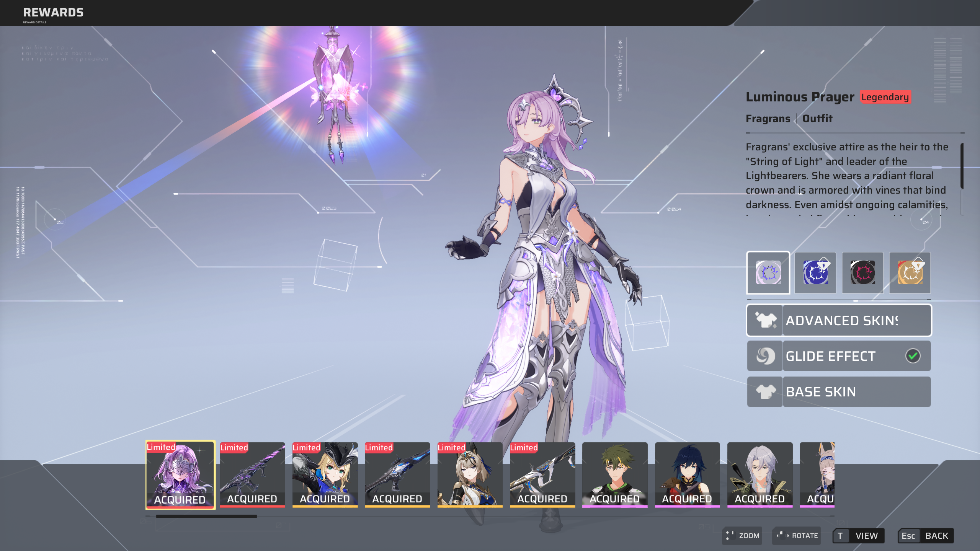Click the description text vertical scrollbar

click(x=962, y=166)
